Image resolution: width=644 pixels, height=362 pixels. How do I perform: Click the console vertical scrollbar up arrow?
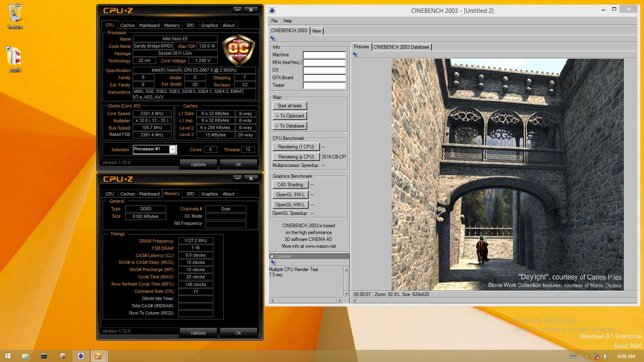(346, 269)
